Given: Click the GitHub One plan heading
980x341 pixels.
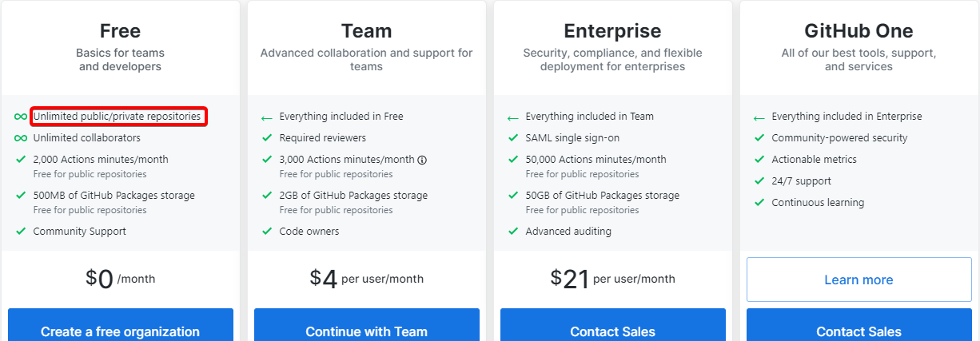Looking at the screenshot, I should point(859,31).
